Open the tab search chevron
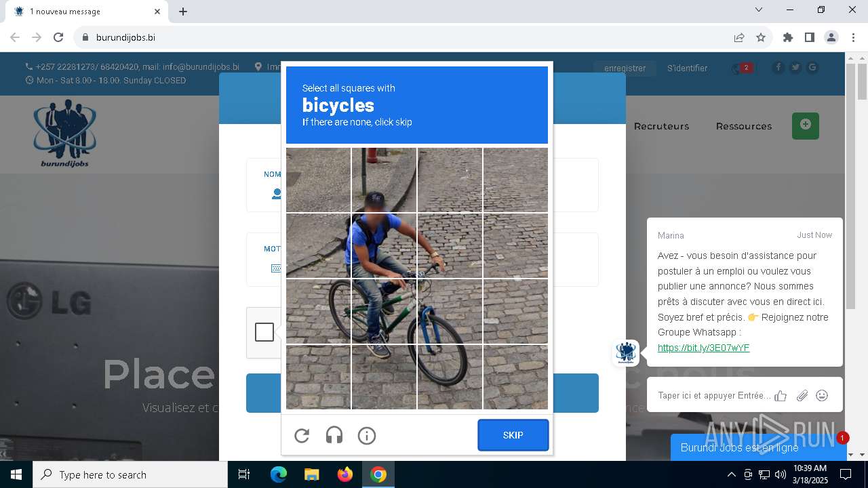Image resolution: width=868 pixels, height=488 pixels. coord(759,9)
